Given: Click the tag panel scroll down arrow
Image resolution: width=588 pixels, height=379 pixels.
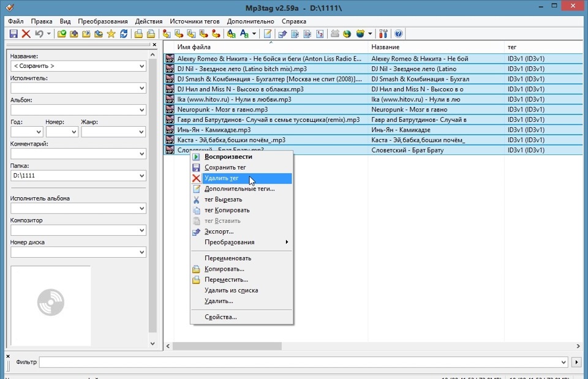Looking at the screenshot, I should (153, 343).
